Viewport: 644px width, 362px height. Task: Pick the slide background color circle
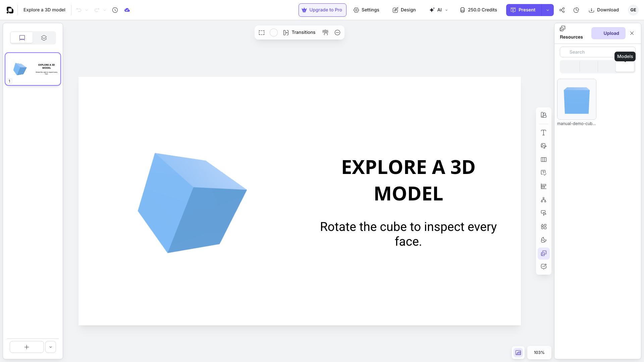(274, 33)
